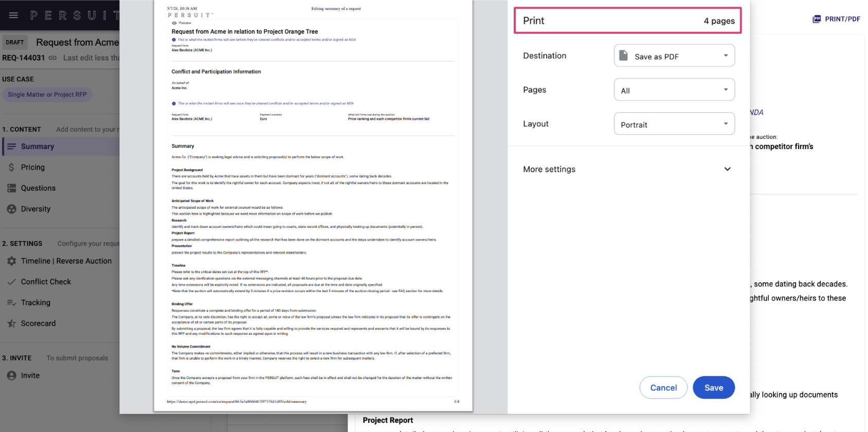Open Scorecard settings
The height and width of the screenshot is (432, 868).
point(38,323)
